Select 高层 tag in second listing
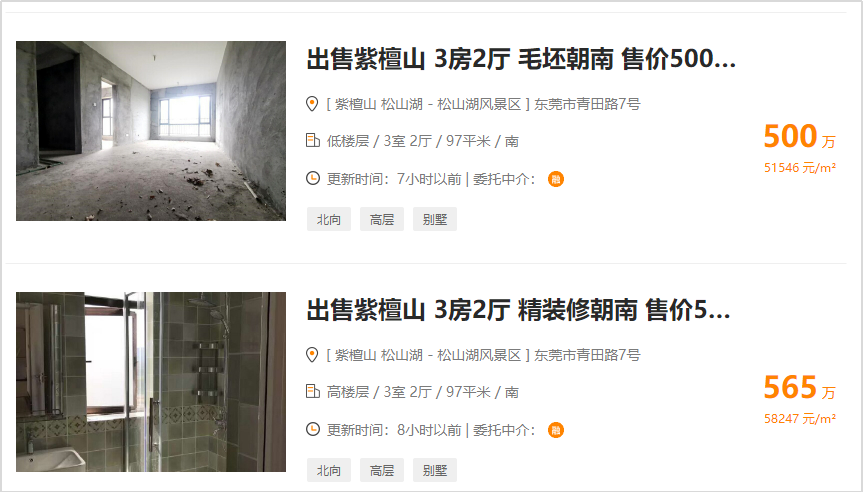Image resolution: width=863 pixels, height=492 pixels. pyautogui.click(x=382, y=470)
